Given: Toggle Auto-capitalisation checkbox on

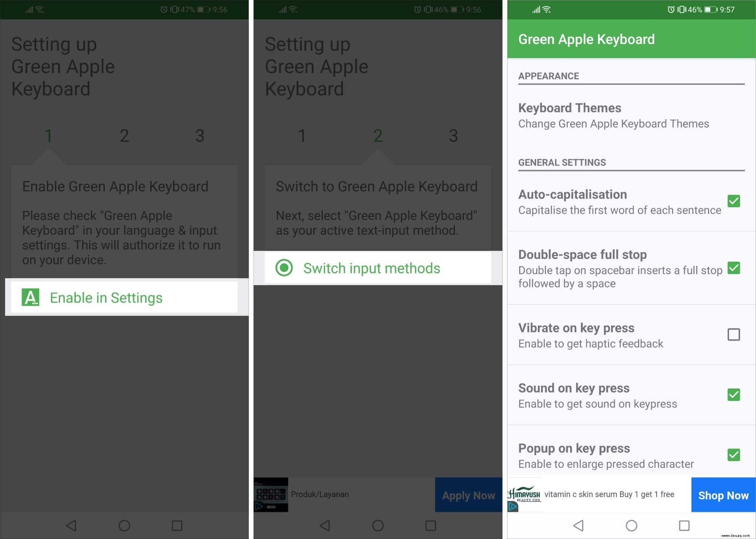Looking at the screenshot, I should [733, 201].
